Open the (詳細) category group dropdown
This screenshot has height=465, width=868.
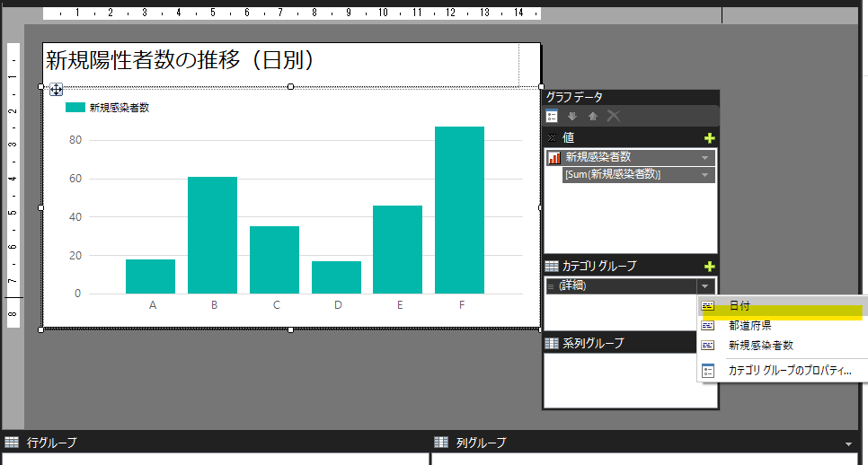coord(705,286)
